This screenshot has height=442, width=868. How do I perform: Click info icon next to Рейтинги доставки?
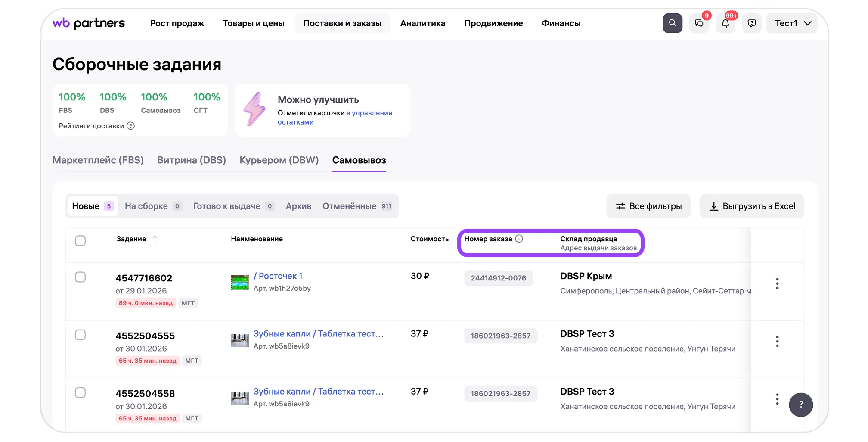point(131,126)
